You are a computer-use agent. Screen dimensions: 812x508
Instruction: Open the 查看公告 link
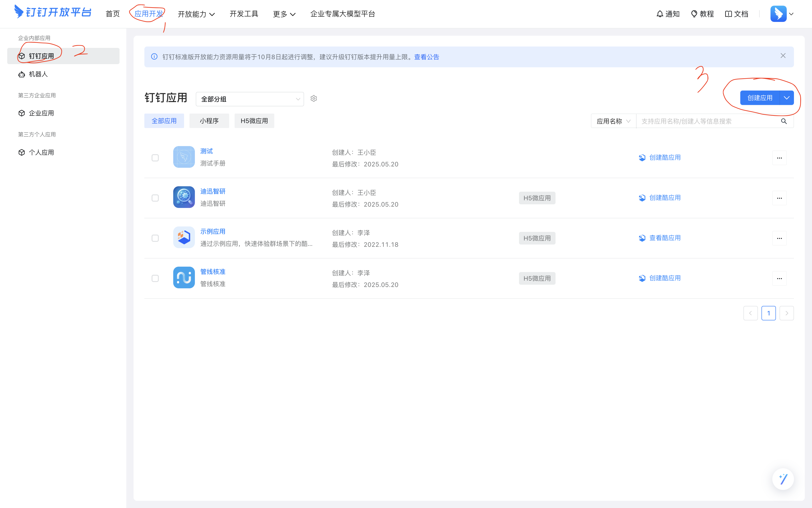(427, 57)
